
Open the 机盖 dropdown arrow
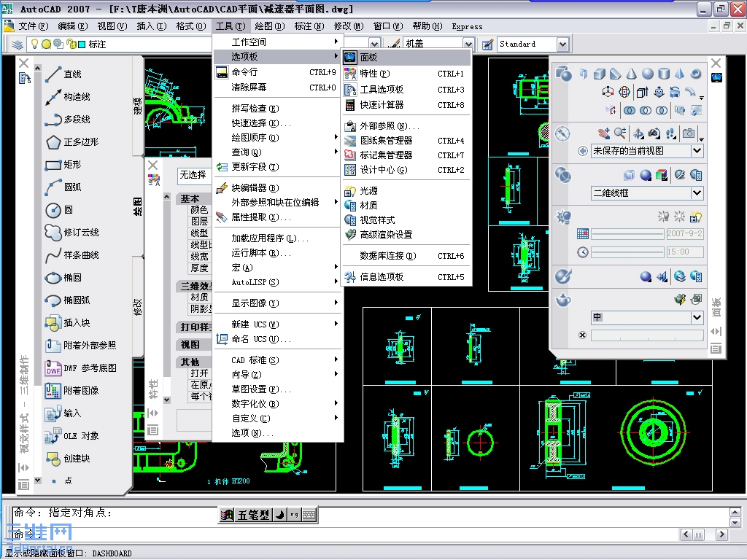coord(468,44)
